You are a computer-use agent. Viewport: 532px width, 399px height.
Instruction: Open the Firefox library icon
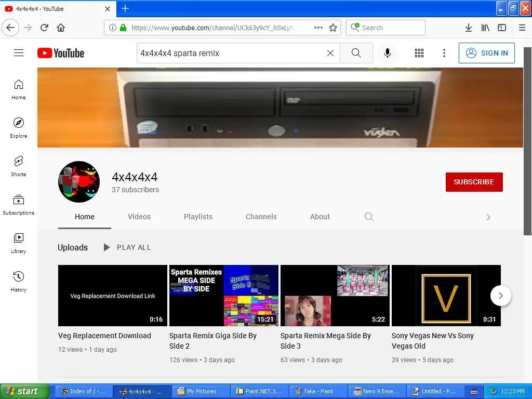pyautogui.click(x=485, y=28)
